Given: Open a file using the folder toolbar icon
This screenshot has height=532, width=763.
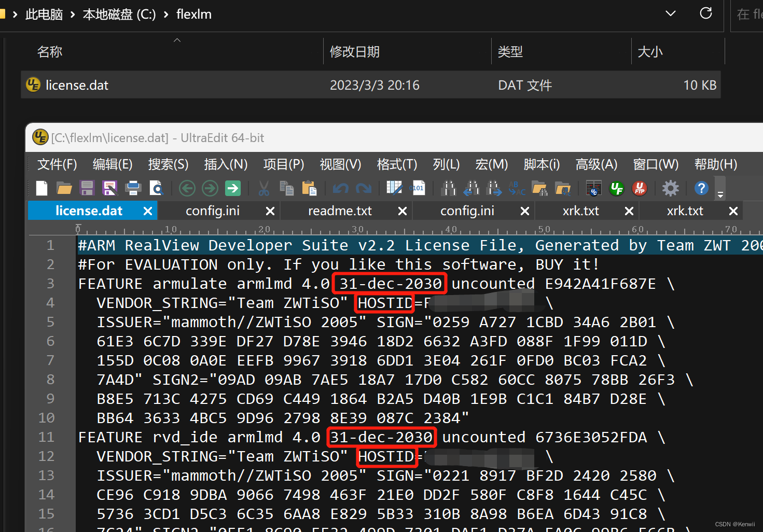Looking at the screenshot, I should [x=64, y=188].
